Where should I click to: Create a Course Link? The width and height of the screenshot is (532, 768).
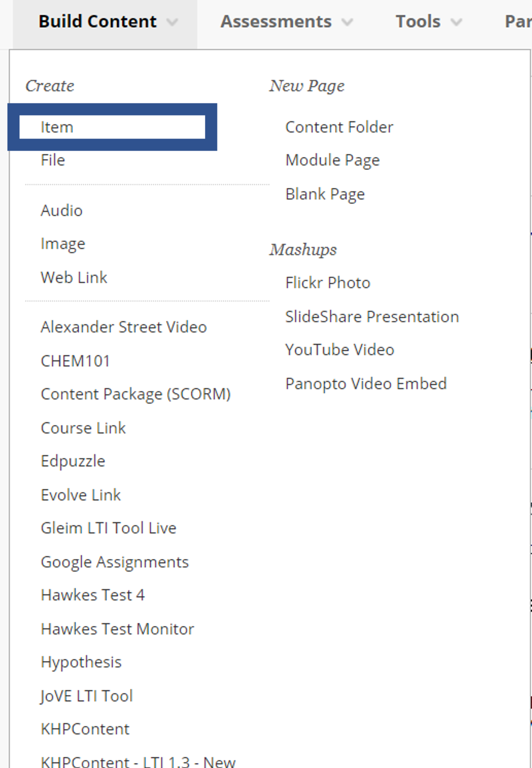click(x=83, y=428)
